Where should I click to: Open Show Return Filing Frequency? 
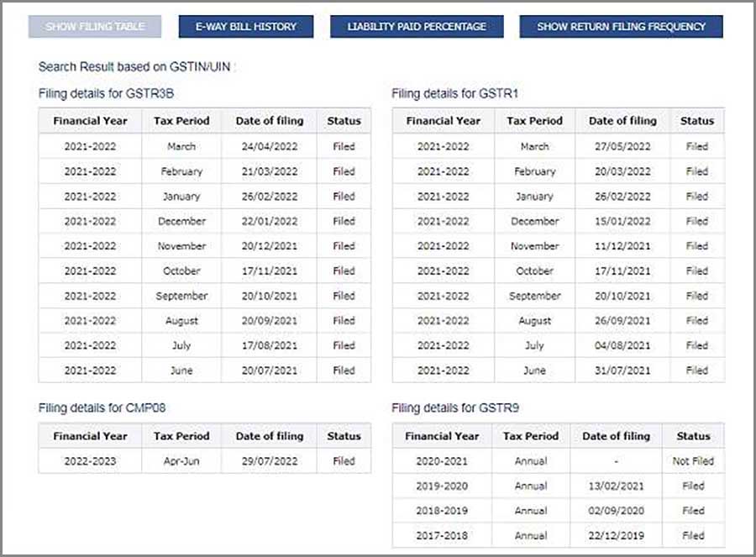click(621, 27)
